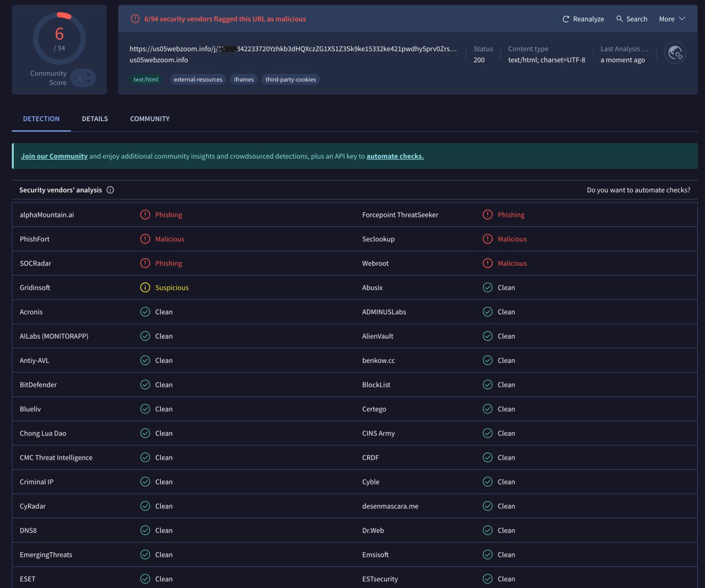Click Gridinsoft suspicious warning icon
705x588 pixels.
click(x=145, y=287)
